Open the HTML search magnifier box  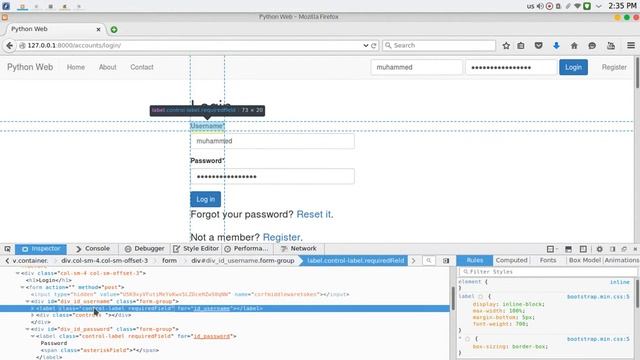click(x=429, y=260)
